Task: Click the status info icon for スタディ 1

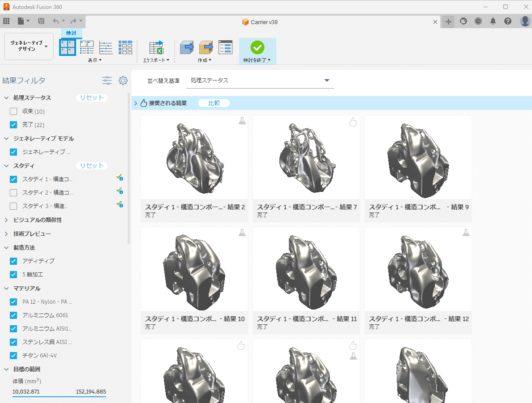Action: click(x=120, y=178)
